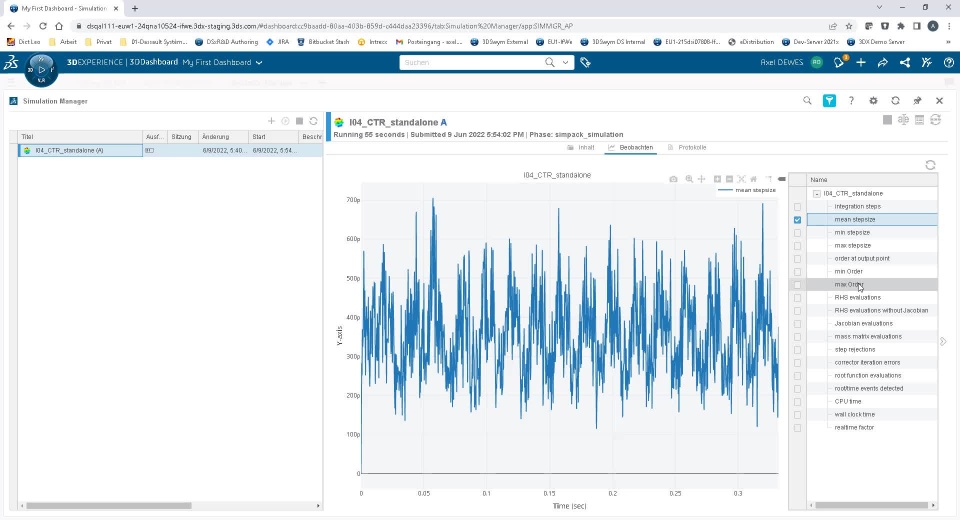
Task: Click the Simulation Manager search magnifier
Action: click(x=807, y=100)
